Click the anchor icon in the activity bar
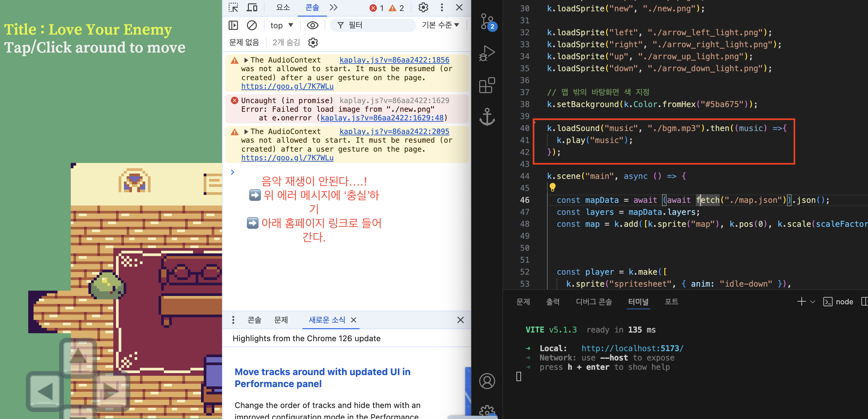This screenshot has width=868, height=419. pos(487,117)
